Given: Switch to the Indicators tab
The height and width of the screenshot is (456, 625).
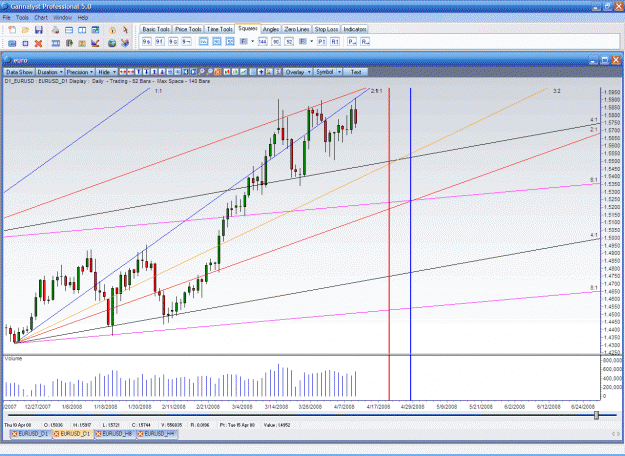Looking at the screenshot, I should (355, 29).
